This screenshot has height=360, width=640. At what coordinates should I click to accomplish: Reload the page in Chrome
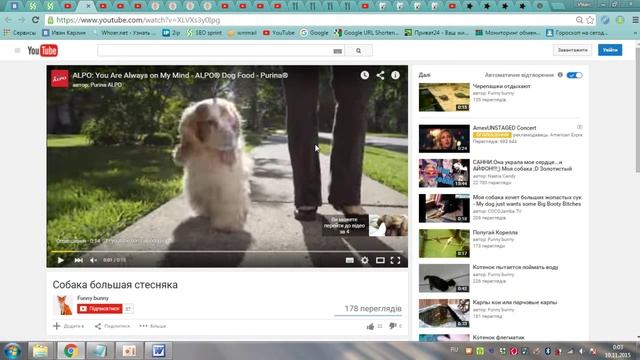click(x=36, y=20)
